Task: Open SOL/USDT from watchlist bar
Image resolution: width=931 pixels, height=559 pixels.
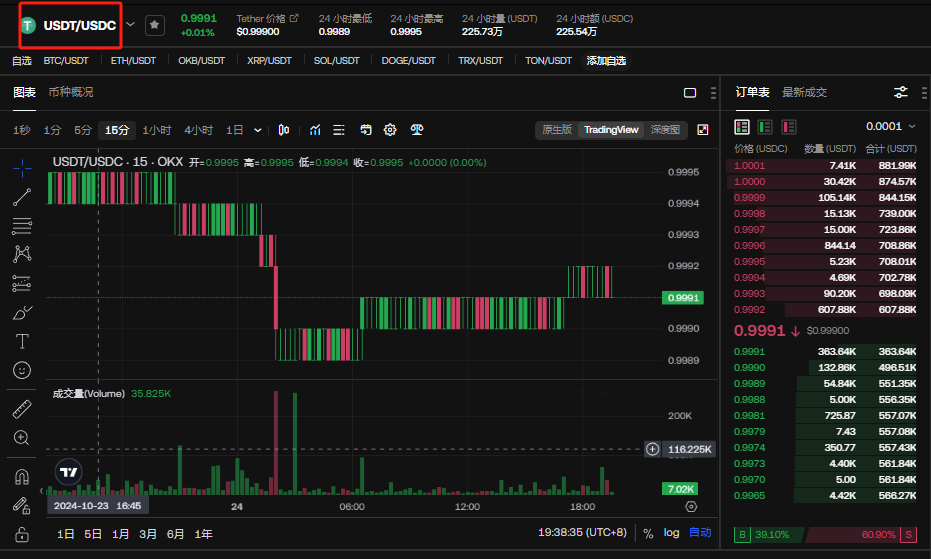Action: pos(337,61)
